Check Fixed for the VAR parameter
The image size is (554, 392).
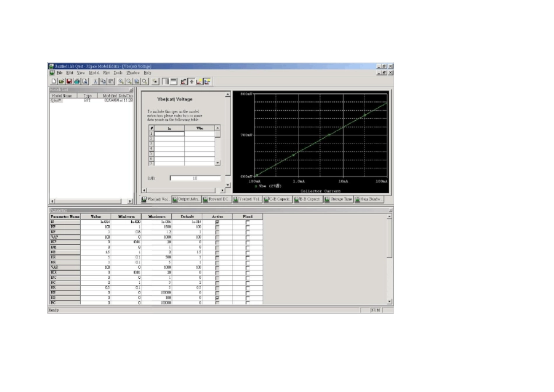[x=248, y=268]
